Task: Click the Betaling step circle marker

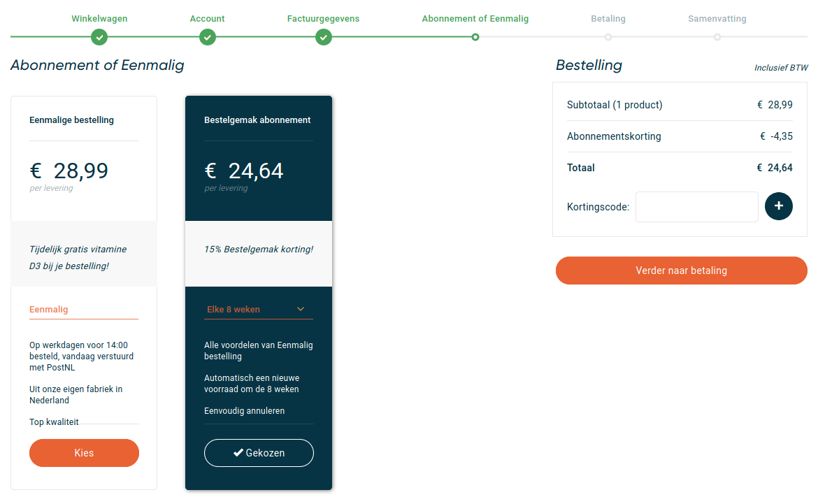Action: (x=608, y=37)
